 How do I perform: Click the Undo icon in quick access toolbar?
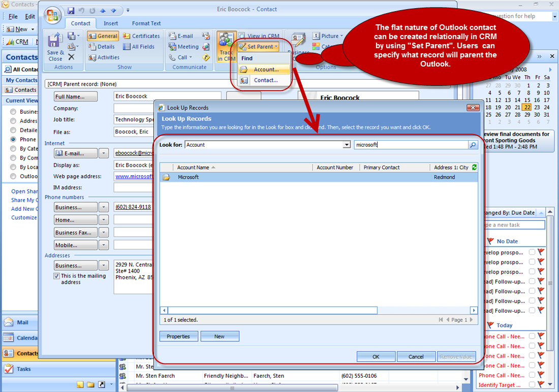coord(81,11)
